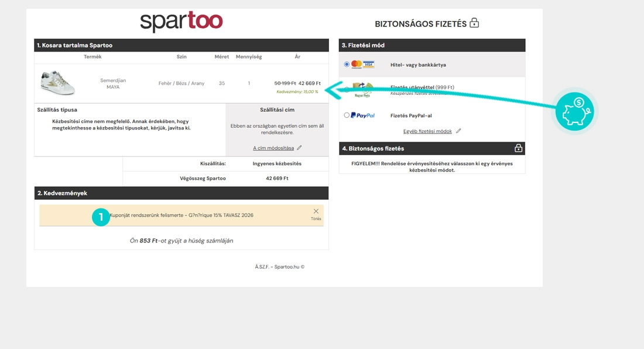Click the 1. Kosara tartalma Spartoo header

coord(181,45)
